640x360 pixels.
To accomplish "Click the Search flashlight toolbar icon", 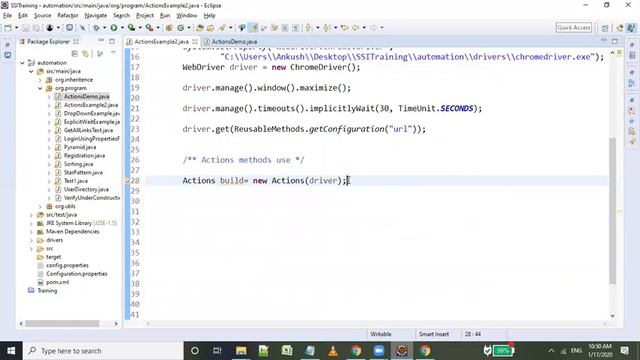I will (x=222, y=28).
